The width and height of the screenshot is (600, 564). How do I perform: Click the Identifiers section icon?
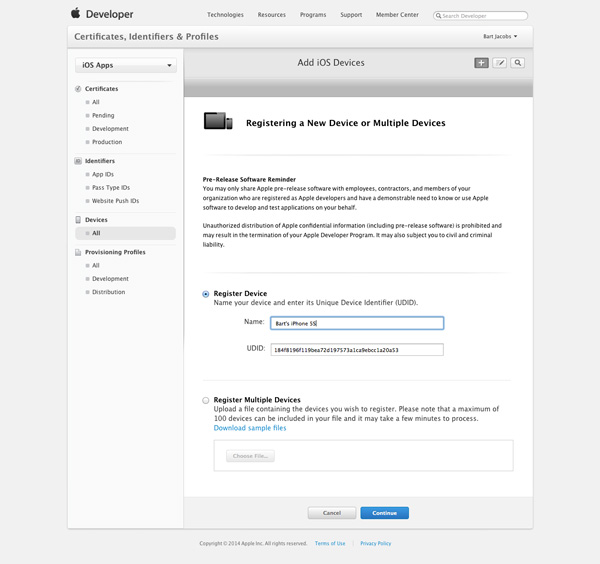(x=78, y=161)
